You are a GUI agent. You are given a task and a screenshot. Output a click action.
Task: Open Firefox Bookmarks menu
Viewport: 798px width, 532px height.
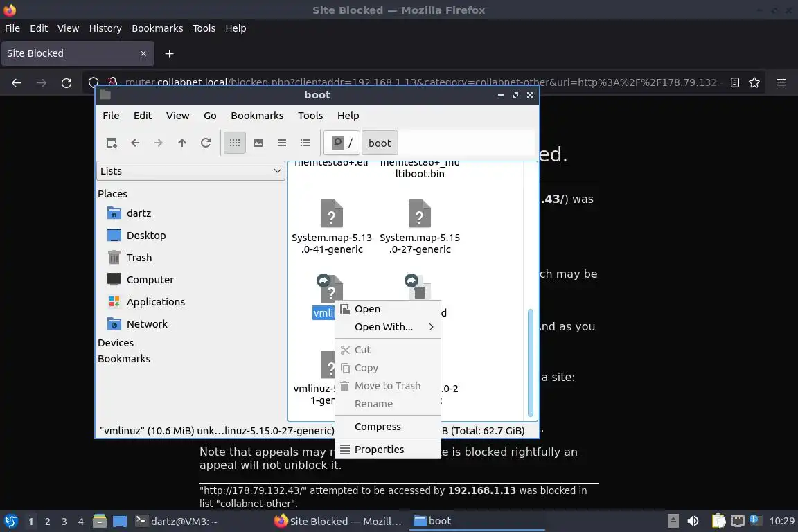(x=157, y=28)
